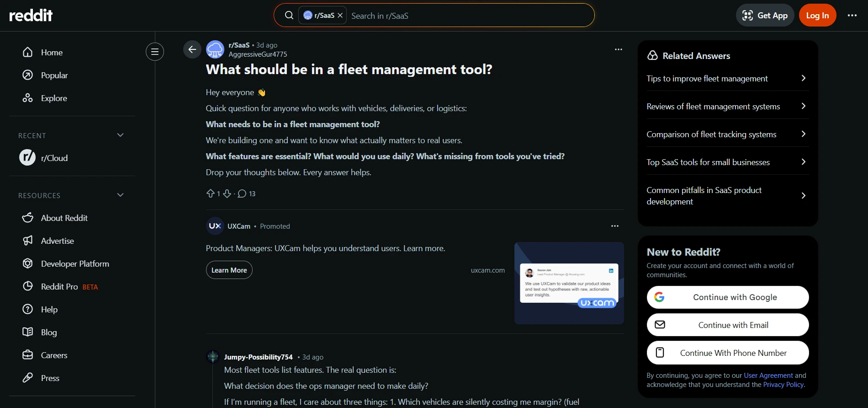Remove the r/SaaS search filter

(x=340, y=16)
